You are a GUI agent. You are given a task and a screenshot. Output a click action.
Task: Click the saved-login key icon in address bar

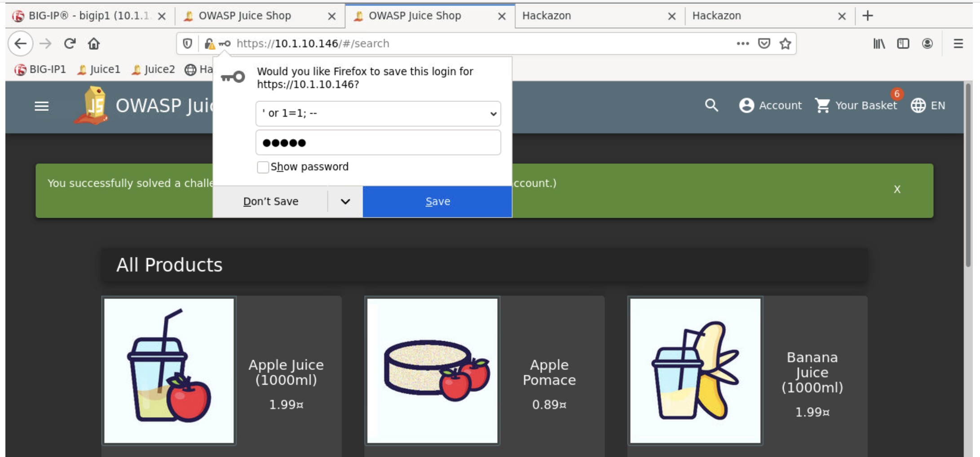pos(225,44)
